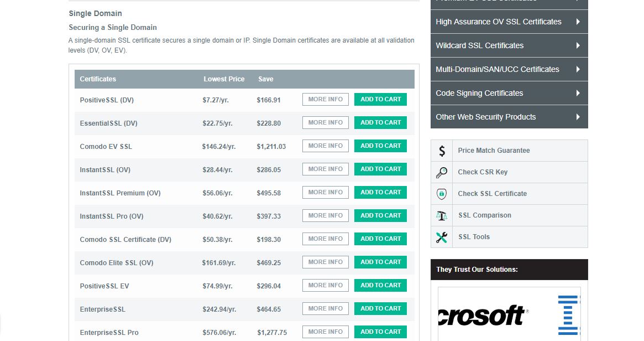
Task: View more info for InstantSSL (OV)
Action: pos(325,169)
